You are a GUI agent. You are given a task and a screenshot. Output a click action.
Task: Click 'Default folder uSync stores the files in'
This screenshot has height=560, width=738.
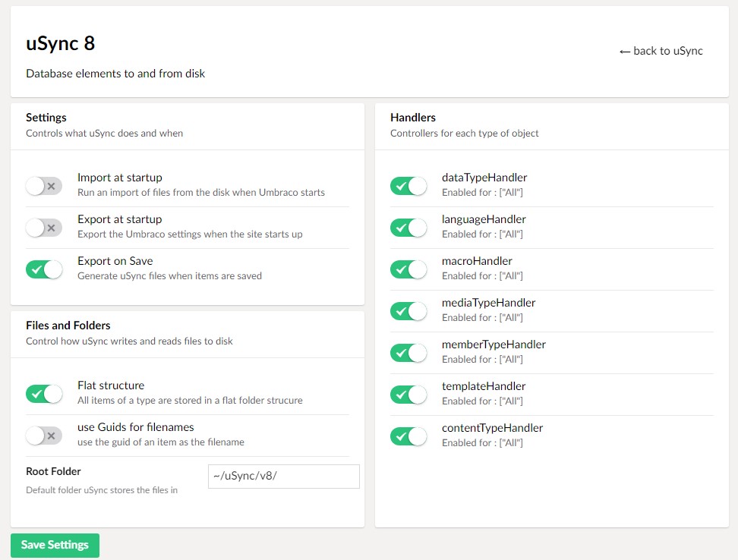click(x=102, y=490)
